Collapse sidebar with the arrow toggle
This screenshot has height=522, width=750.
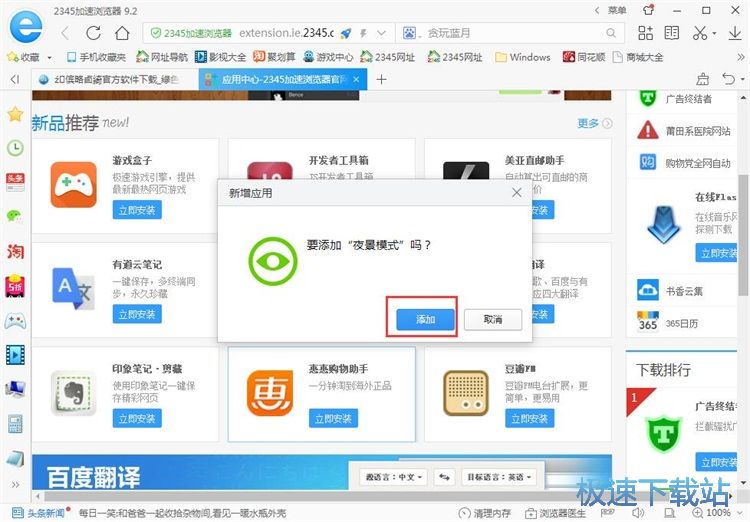15,79
